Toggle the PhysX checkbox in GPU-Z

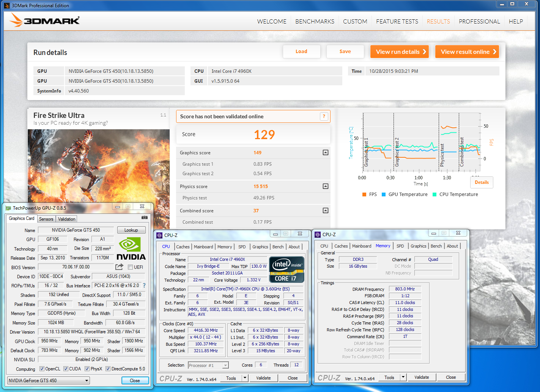tap(87, 369)
